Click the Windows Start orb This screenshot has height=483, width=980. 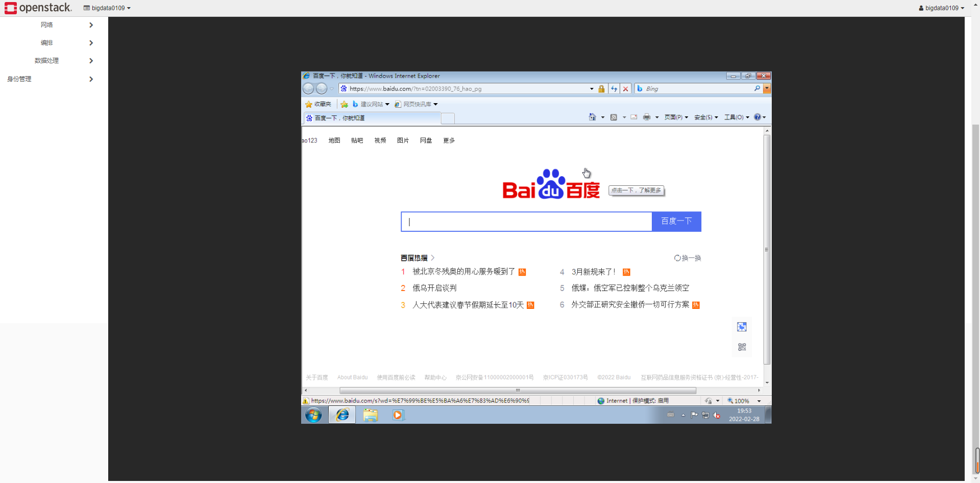(x=313, y=415)
